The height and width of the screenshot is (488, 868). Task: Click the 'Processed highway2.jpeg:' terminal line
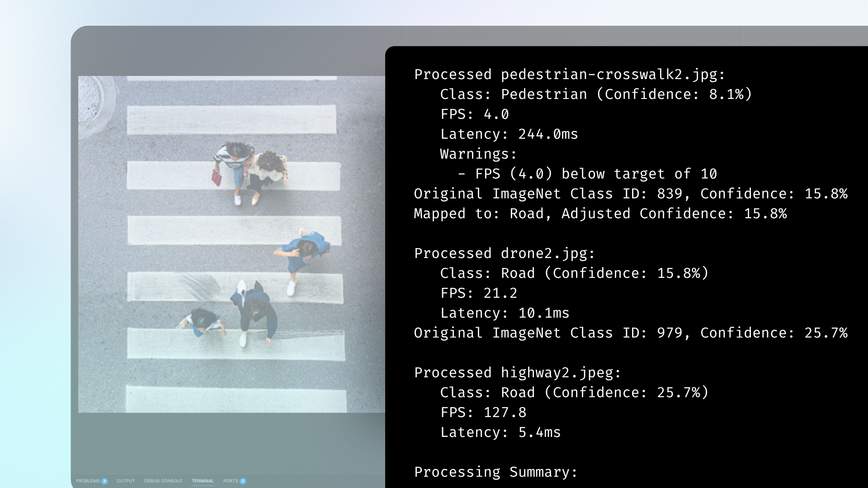518,373
